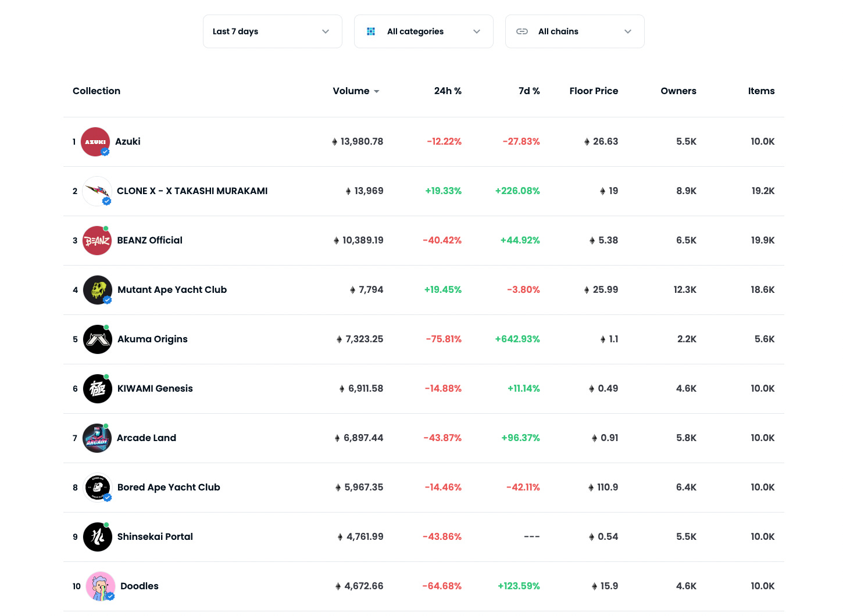Click the Ethereum icon beside floor 15.9
The image size is (843, 616).
(x=594, y=586)
